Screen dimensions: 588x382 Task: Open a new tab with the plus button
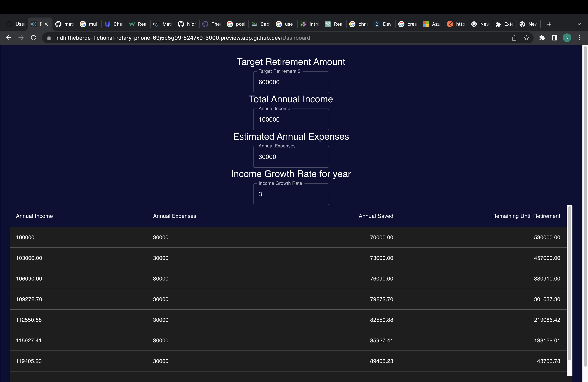click(x=549, y=24)
